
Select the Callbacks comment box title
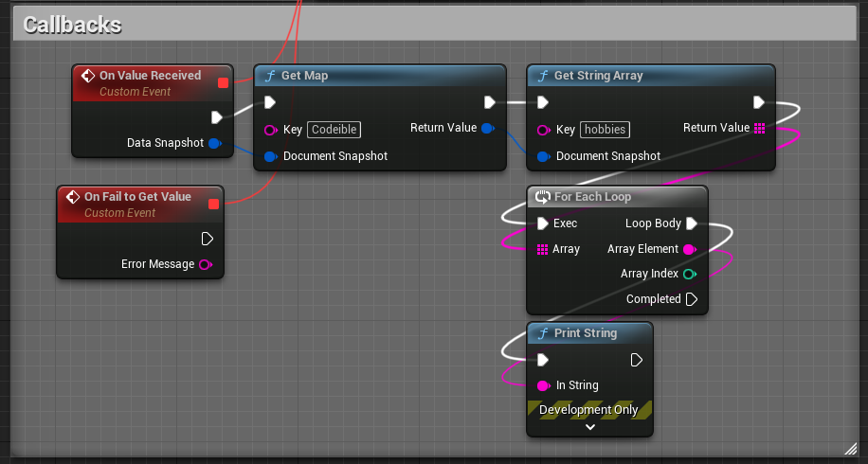[72, 25]
